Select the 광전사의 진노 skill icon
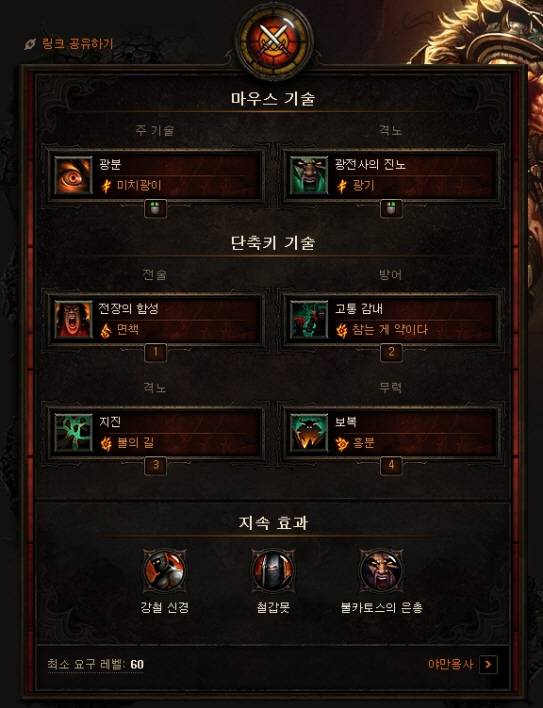Screen dimensions: 543x708 tap(309, 175)
